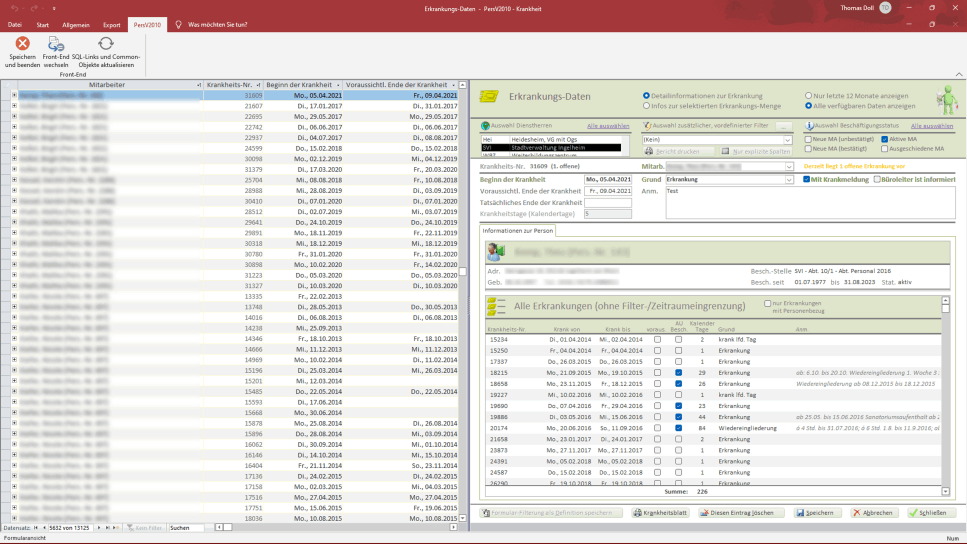Click Diesen Eintrag löschen button

tap(741, 513)
